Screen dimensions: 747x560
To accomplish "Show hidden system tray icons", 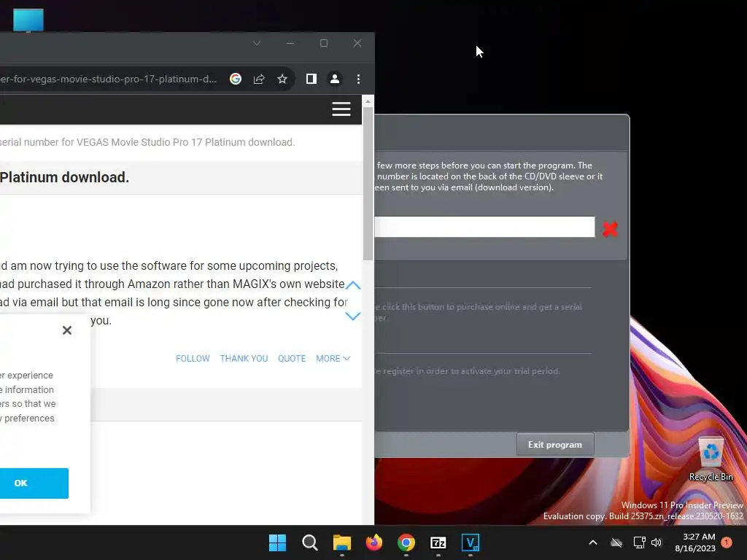I will [593, 542].
